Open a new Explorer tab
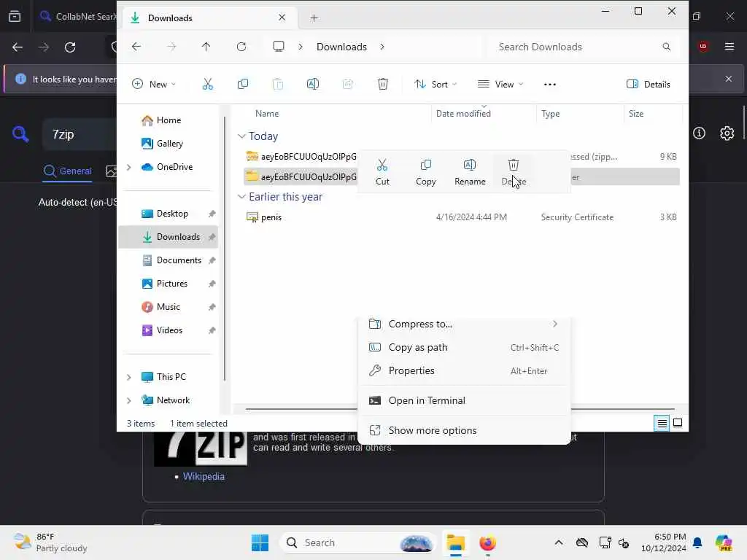Screen dimensions: 747x560 pos(314,18)
